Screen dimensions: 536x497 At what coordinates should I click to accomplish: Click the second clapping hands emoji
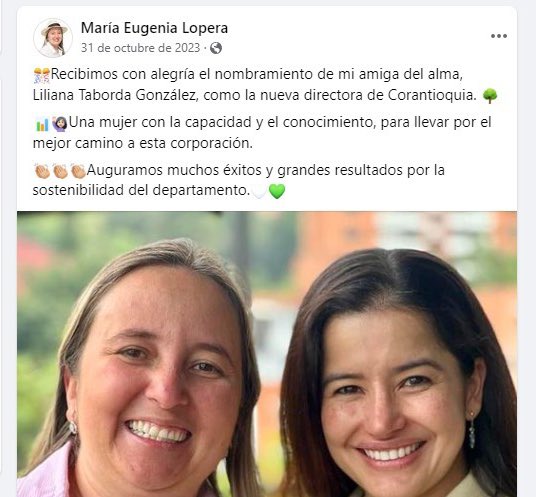(60, 171)
